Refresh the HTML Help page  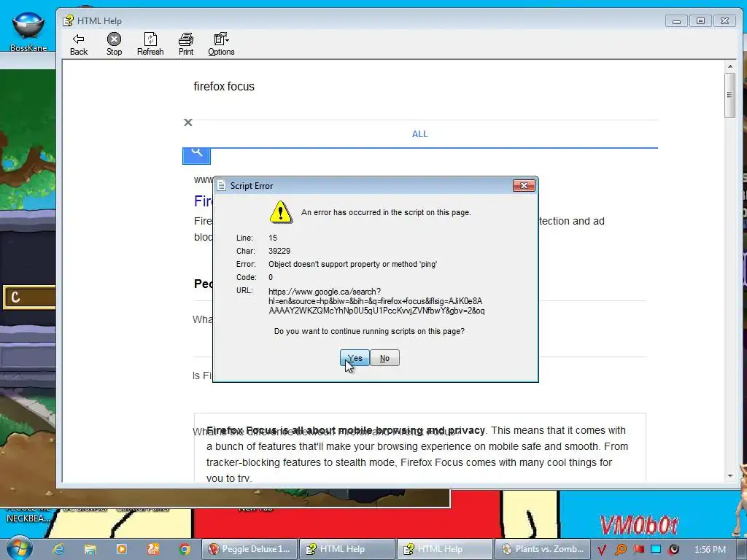pos(150,44)
